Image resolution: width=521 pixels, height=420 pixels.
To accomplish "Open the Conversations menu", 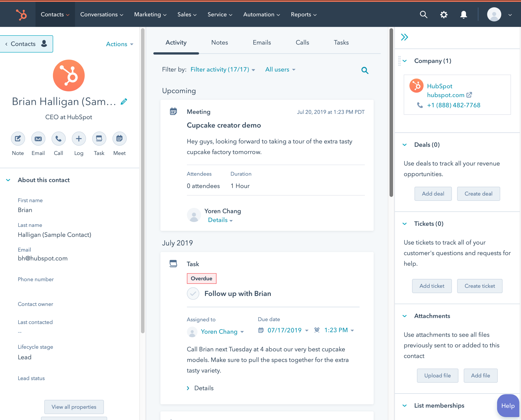I will [102, 14].
